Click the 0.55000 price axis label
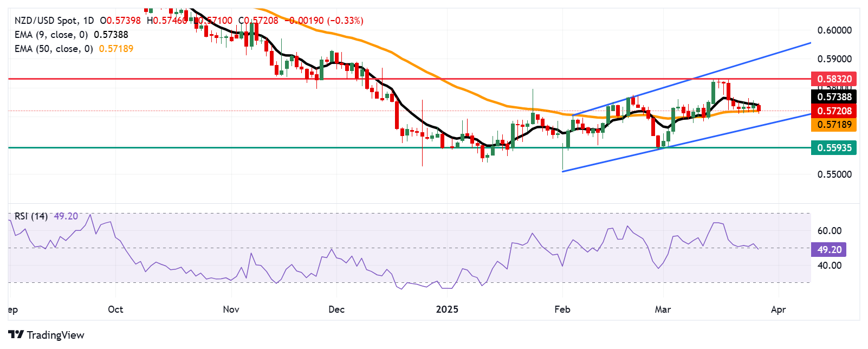868x349 pixels. click(x=834, y=174)
